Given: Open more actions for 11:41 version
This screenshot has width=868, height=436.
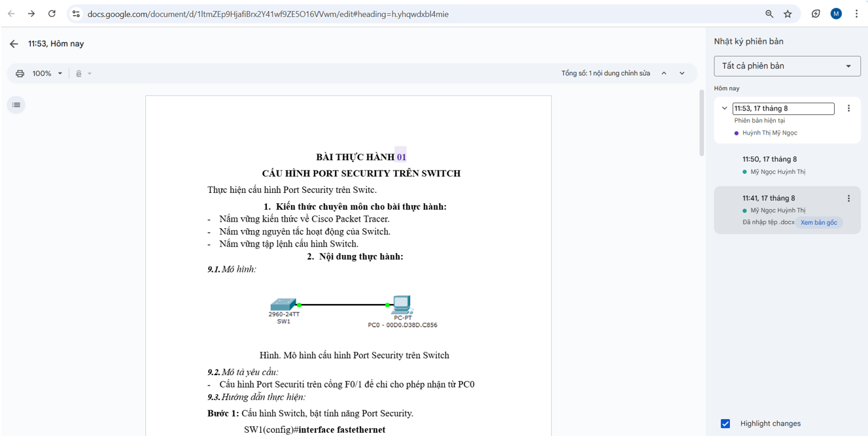Looking at the screenshot, I should point(848,199).
